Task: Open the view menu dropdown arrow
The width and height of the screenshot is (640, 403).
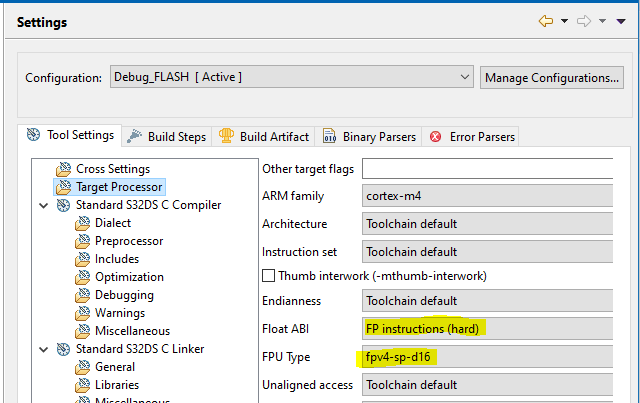Action: [622, 21]
